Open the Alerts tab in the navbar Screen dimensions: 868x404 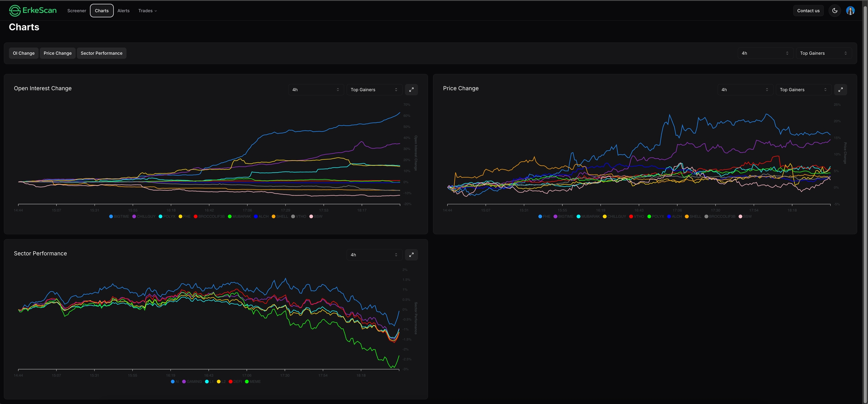[x=123, y=11]
